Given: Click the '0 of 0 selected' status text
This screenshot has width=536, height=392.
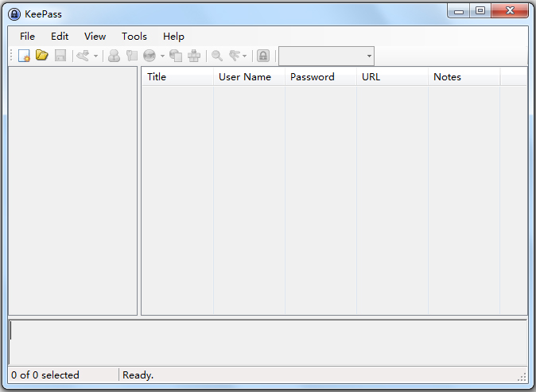Looking at the screenshot, I should [x=45, y=375].
